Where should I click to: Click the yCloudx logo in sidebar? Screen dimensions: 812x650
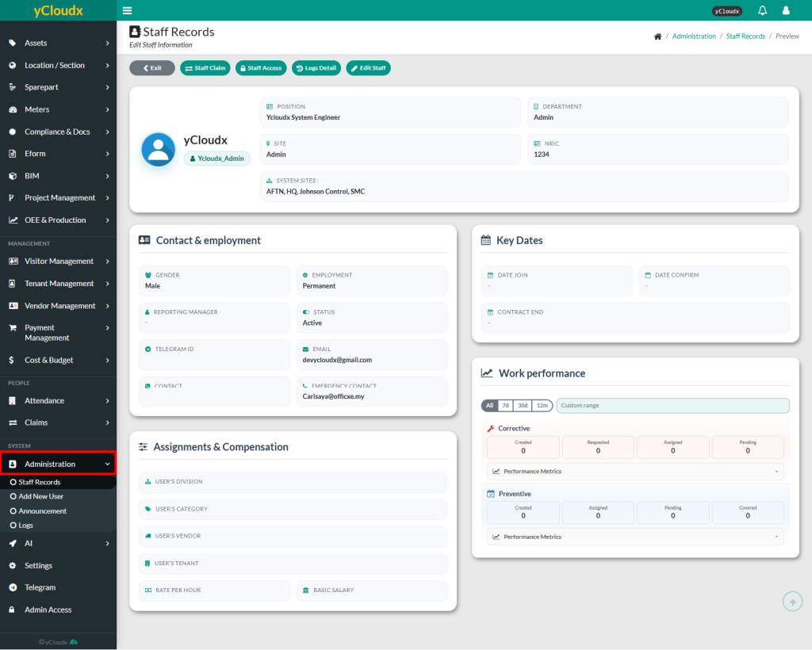pos(58,10)
